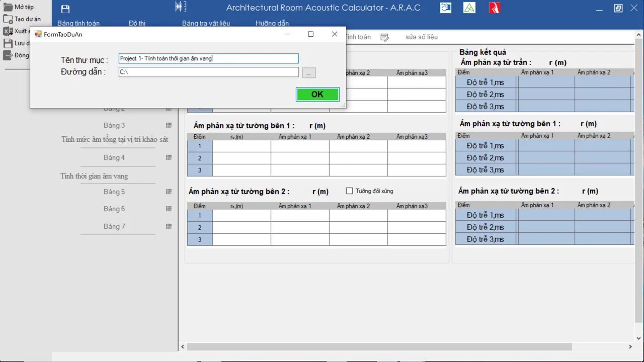The width and height of the screenshot is (644, 362).
Task: Click the browse "..." button beside path field
Action: (309, 73)
